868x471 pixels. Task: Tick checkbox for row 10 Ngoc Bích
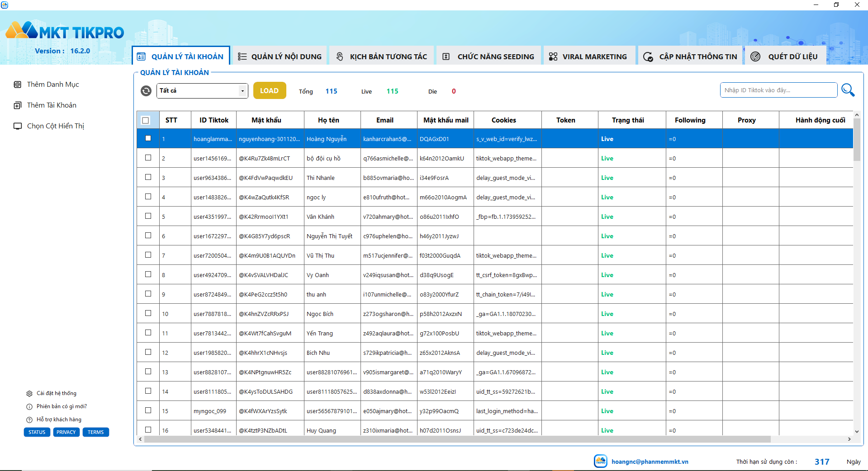pyautogui.click(x=148, y=313)
